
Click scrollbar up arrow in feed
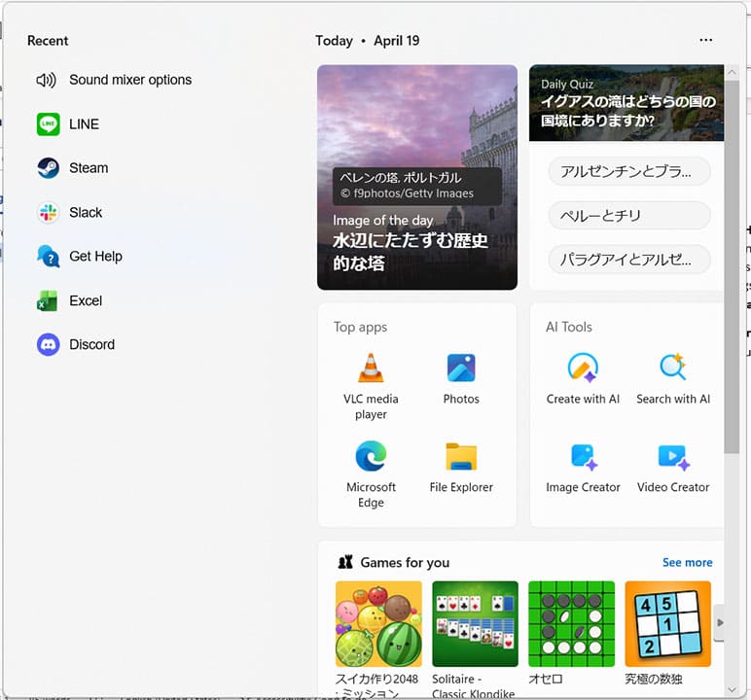tap(732, 72)
